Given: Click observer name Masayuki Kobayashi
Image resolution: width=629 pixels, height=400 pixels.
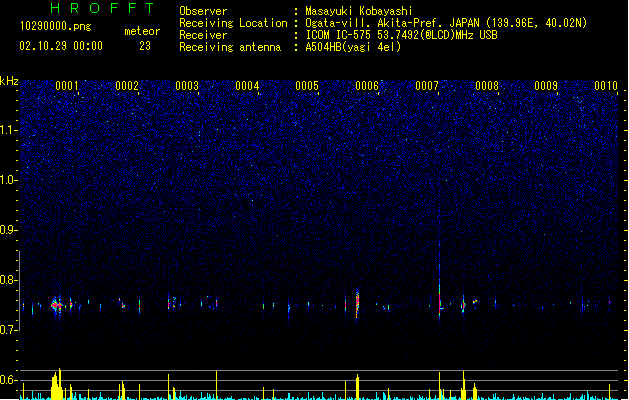Looking at the screenshot, I should pos(359,11).
